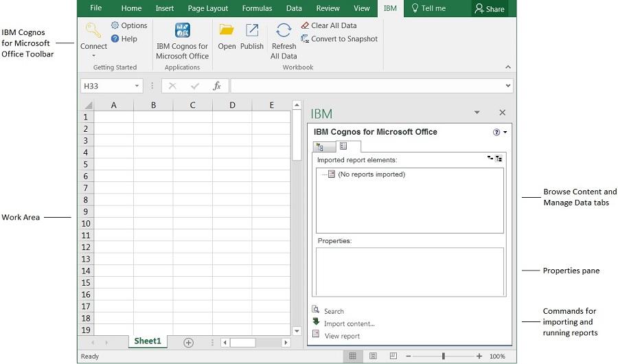Click previous sheet navigation arrow

pyautogui.click(x=93, y=343)
